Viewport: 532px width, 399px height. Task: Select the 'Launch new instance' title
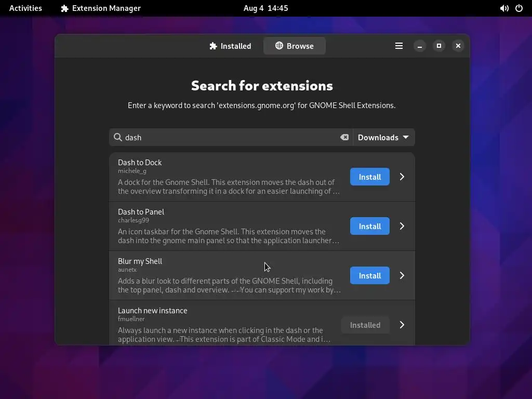152,311
